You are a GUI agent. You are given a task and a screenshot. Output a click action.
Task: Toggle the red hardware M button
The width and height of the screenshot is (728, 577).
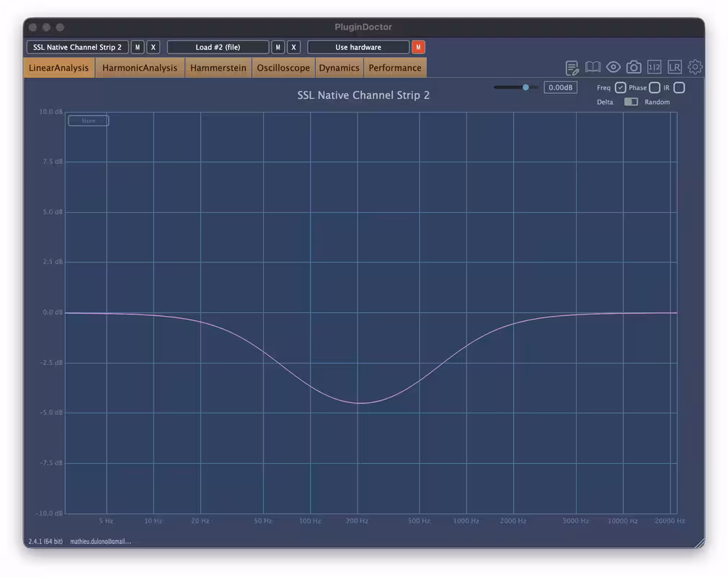[x=418, y=48]
